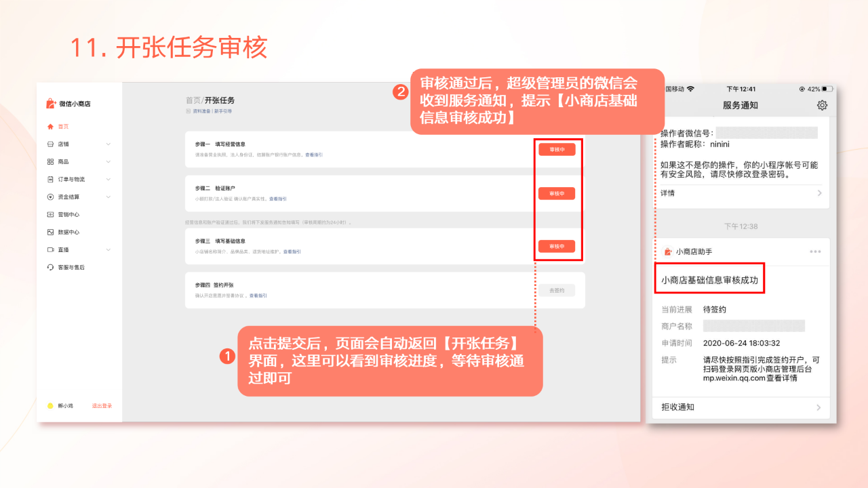
Task: Click the 营销中心 icon in sidebar
Action: [x=50, y=215]
